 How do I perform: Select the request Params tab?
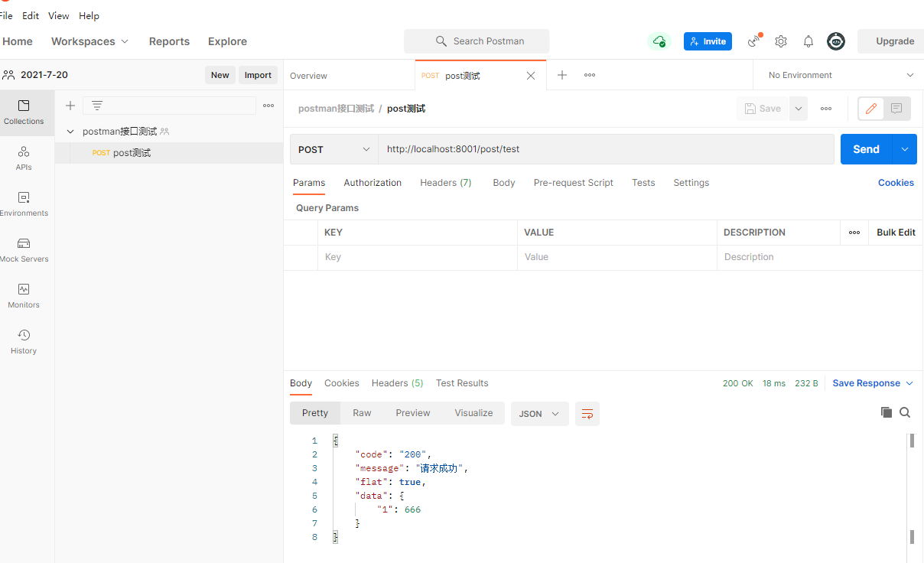point(309,183)
